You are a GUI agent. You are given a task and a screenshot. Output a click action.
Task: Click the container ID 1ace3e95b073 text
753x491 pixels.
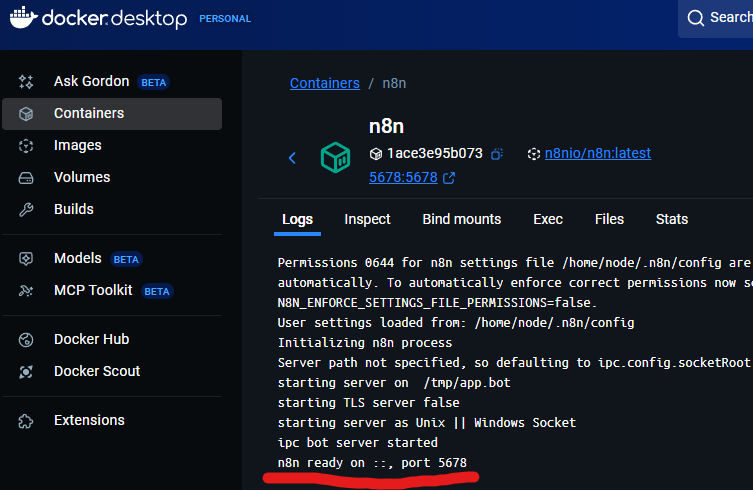pos(435,153)
